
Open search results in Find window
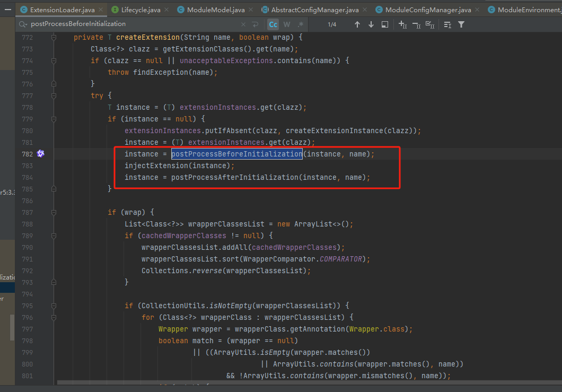(384, 24)
